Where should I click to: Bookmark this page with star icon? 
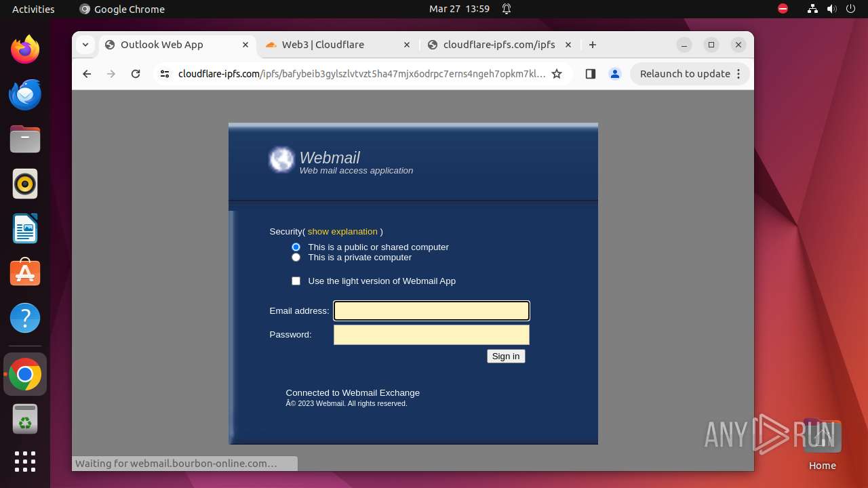[557, 74]
